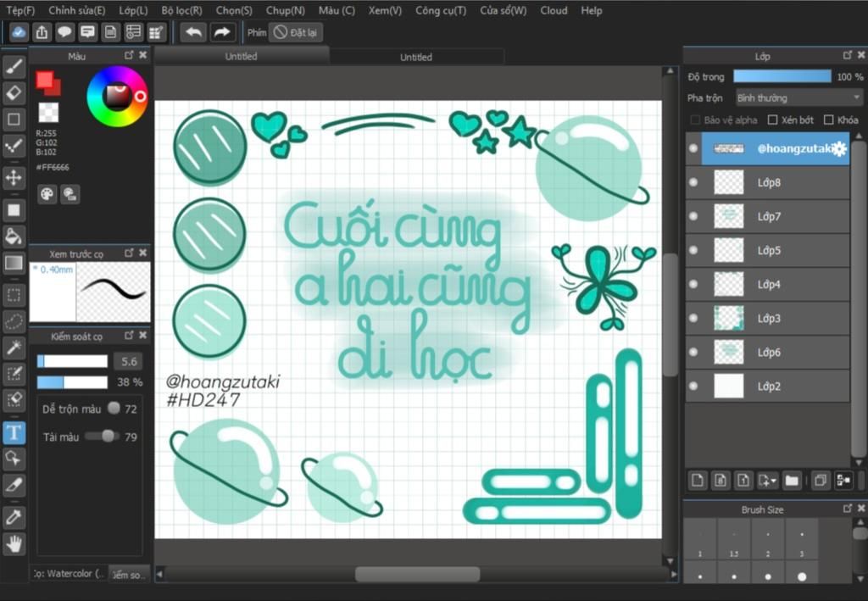
Task: Click the Đặt lại reset button
Action: point(296,32)
